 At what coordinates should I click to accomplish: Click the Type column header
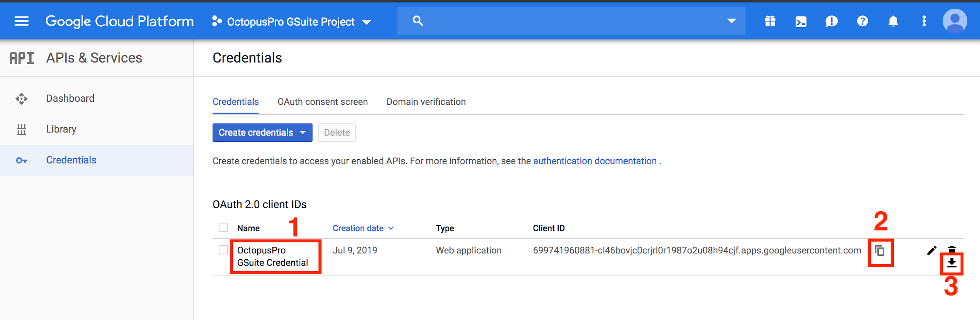[445, 228]
